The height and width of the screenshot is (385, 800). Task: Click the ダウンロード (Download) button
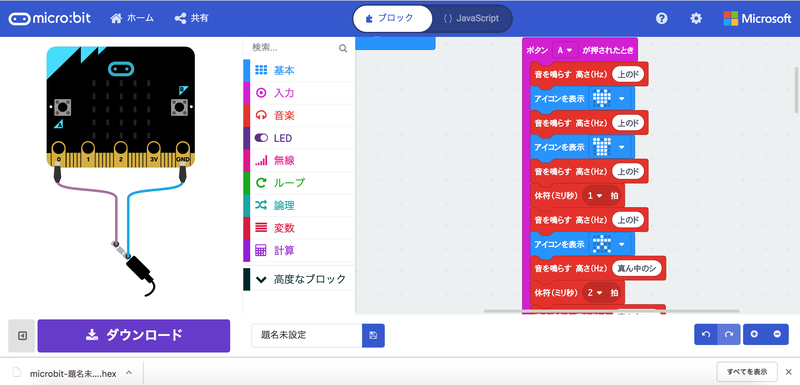(x=134, y=336)
